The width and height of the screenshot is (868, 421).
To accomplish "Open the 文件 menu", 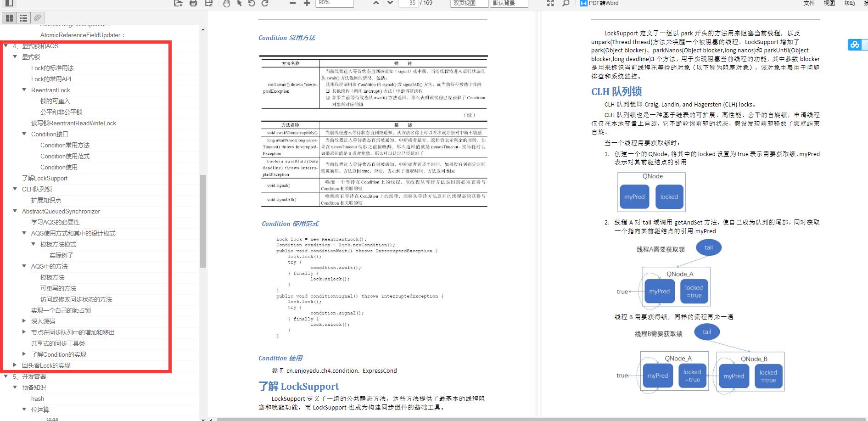I will (x=809, y=3).
